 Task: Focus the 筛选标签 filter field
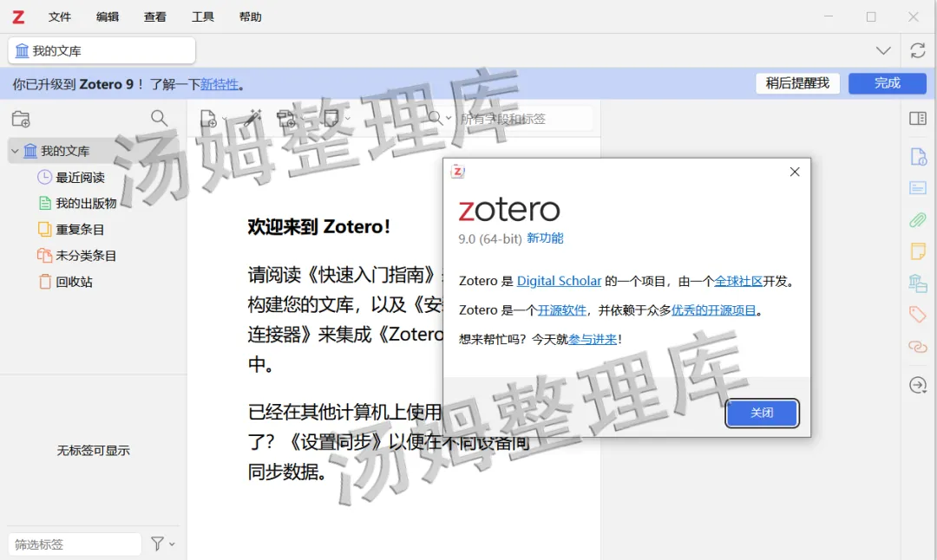[x=75, y=544]
